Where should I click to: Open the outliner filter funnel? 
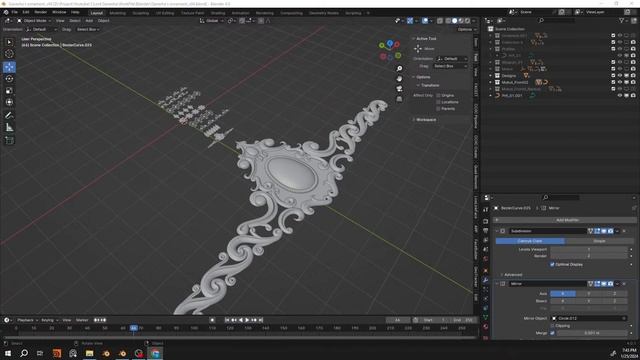coord(622,20)
